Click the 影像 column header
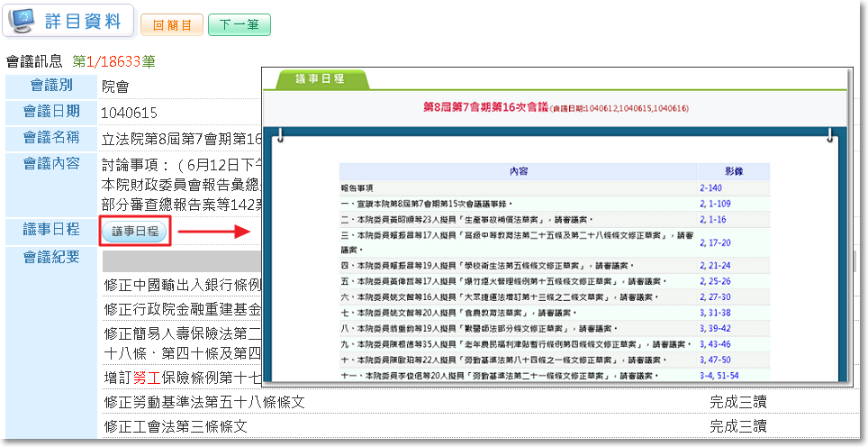 click(720, 171)
